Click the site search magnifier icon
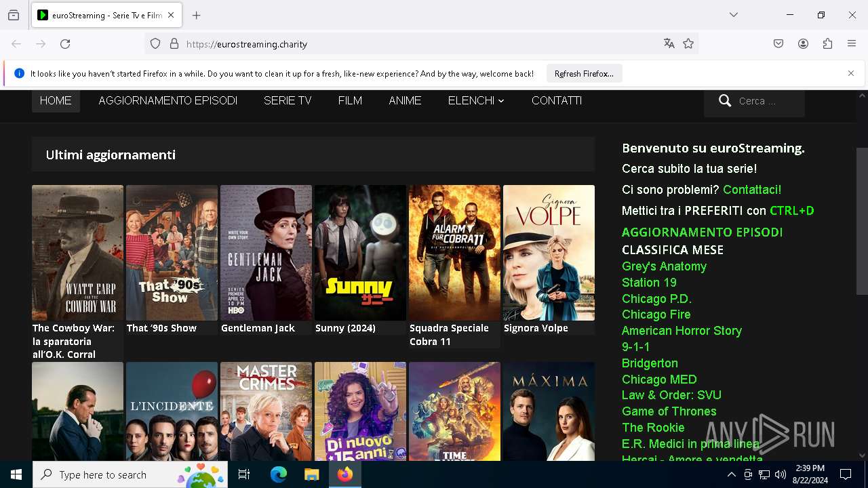The image size is (868, 488). point(725,100)
